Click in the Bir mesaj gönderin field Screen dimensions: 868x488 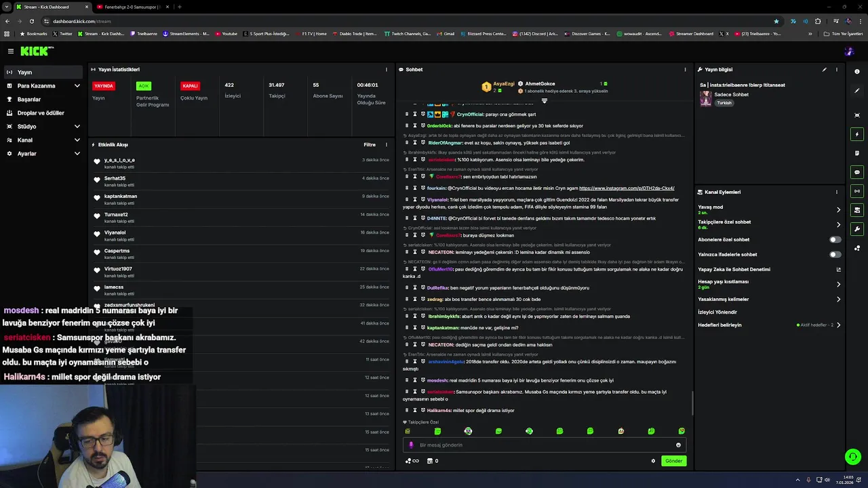tap(546, 445)
